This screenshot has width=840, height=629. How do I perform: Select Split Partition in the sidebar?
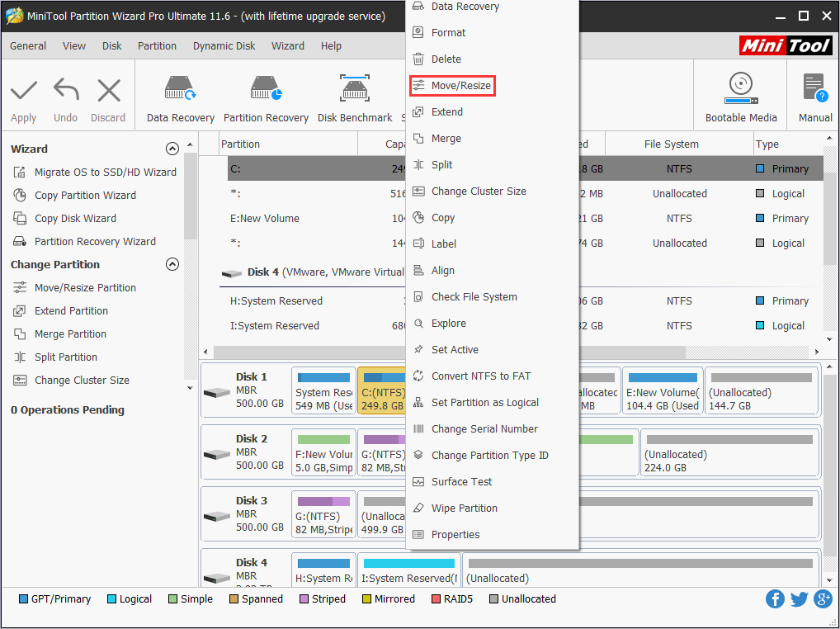coord(54,357)
